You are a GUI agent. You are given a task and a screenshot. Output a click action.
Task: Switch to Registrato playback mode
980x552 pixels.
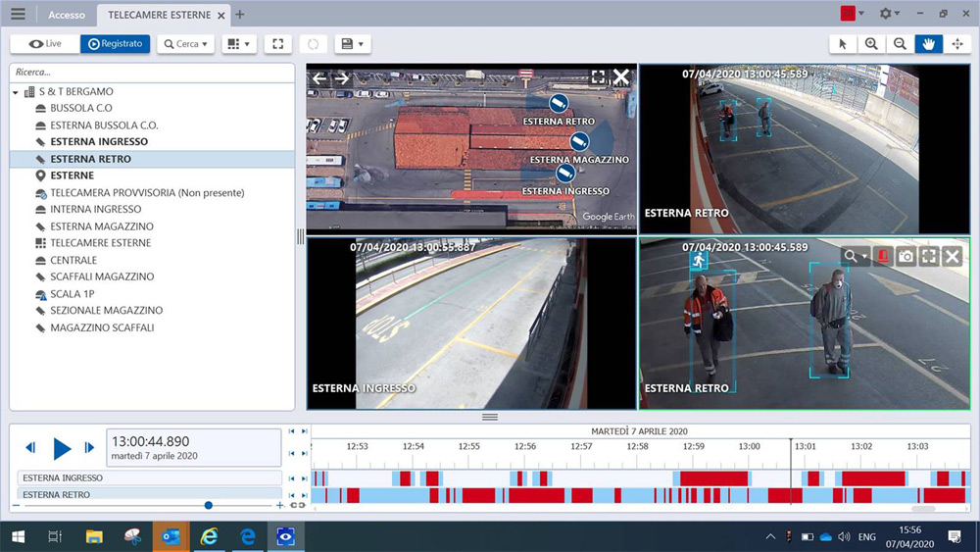115,44
